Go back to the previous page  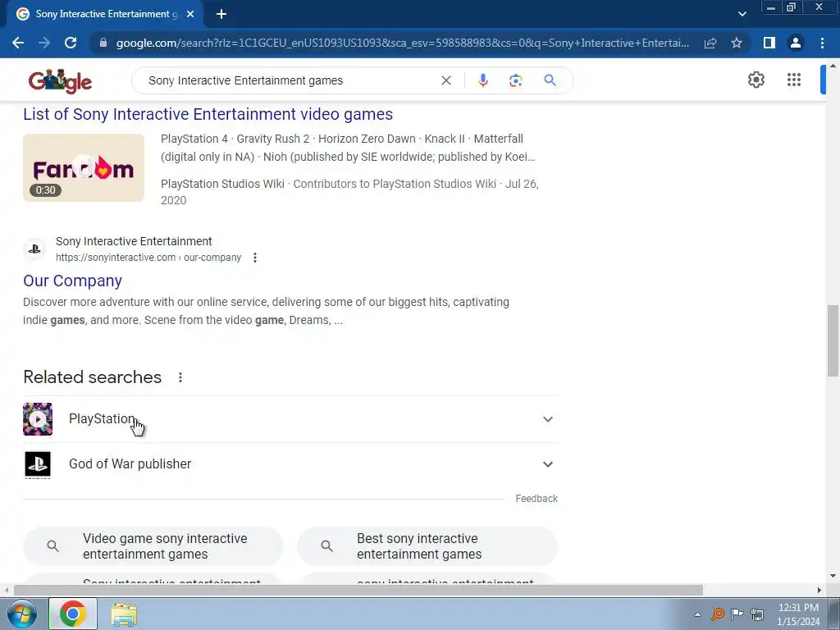[x=18, y=43]
